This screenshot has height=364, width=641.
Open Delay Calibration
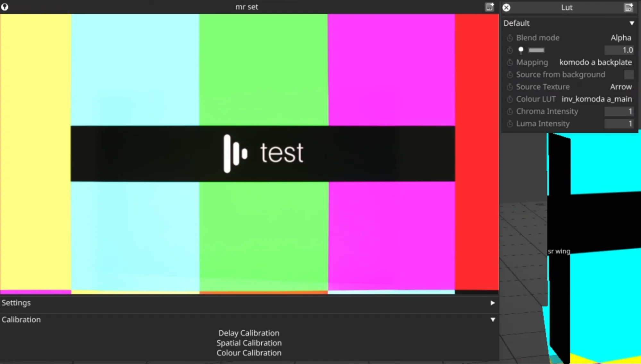(249, 333)
